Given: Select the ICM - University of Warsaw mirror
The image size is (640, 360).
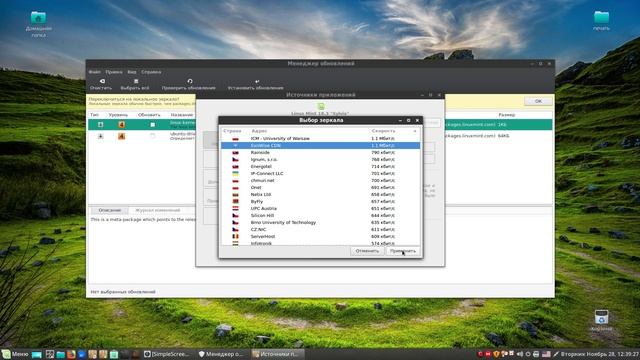Looking at the screenshot, I should click(x=320, y=139).
